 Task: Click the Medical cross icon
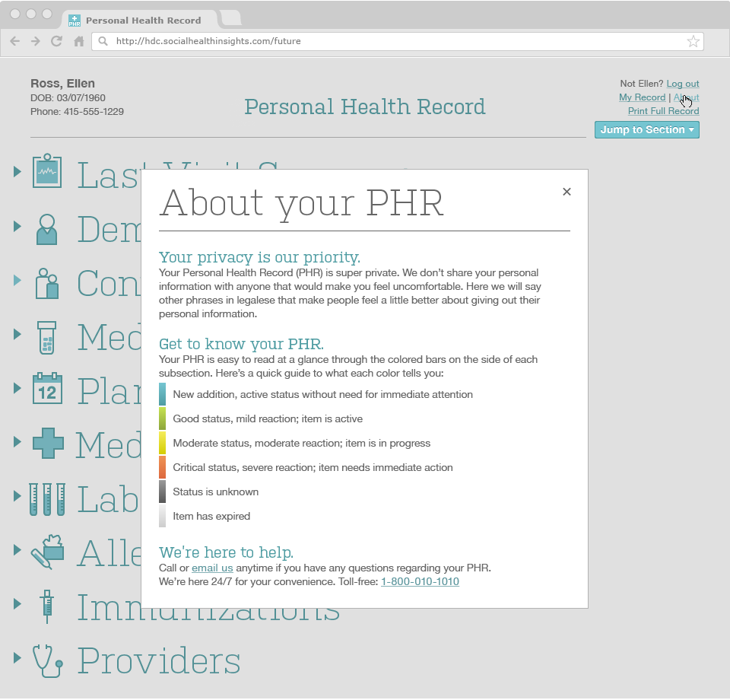[48, 443]
